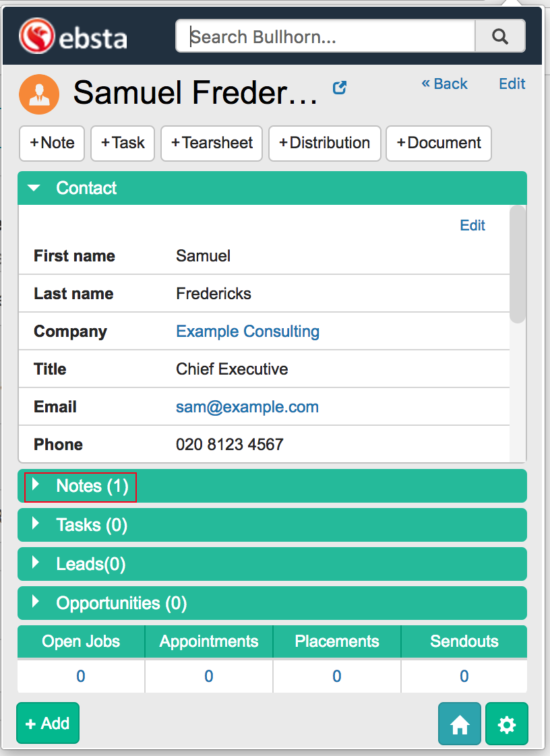Click the search magnifier button
Viewport: 550px width, 756px height.
[499, 36]
